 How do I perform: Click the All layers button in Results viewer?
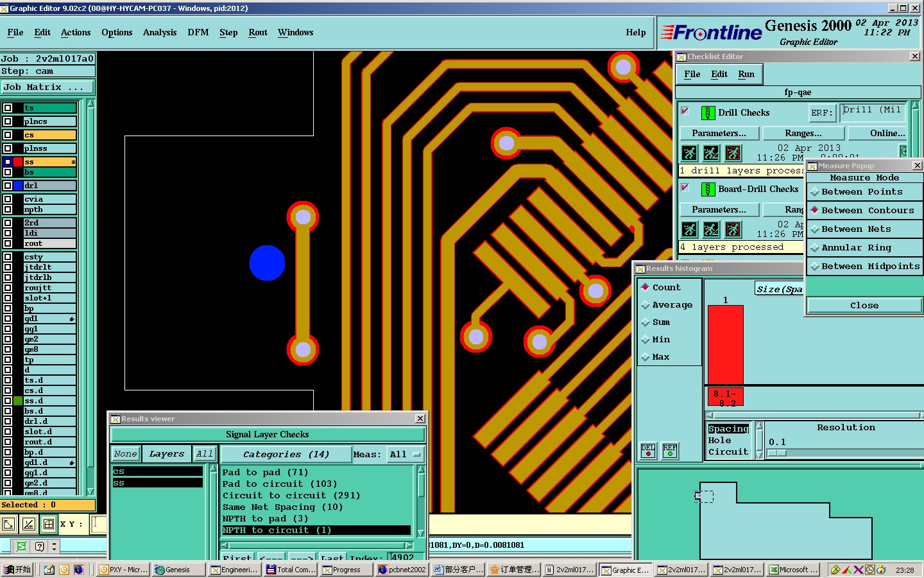point(205,454)
